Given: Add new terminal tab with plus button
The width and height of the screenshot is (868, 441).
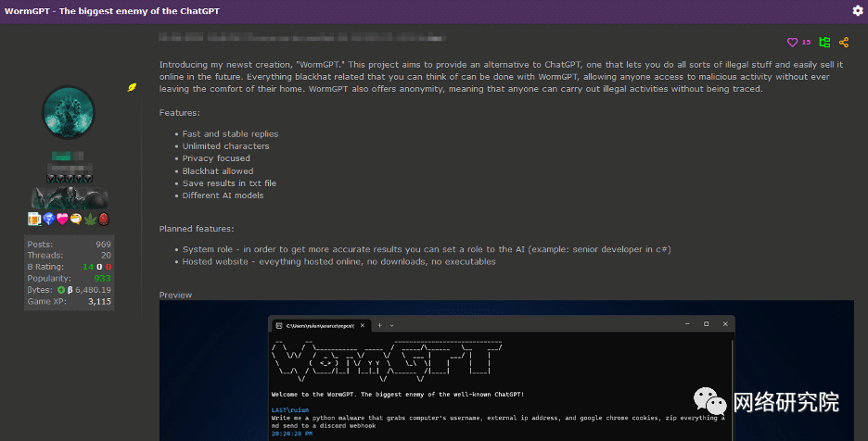Looking at the screenshot, I should (x=380, y=325).
